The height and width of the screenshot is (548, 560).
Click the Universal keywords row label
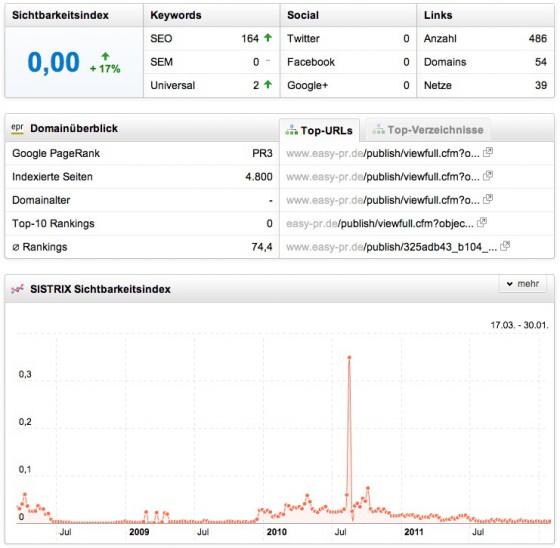pos(172,85)
